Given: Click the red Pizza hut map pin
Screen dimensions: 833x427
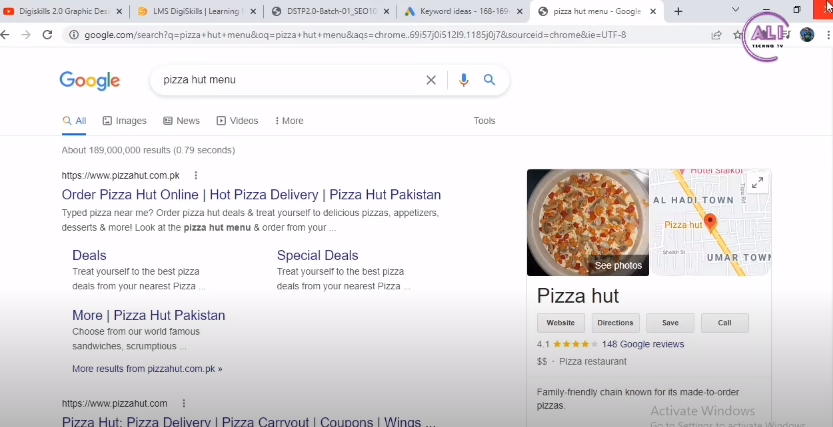Looking at the screenshot, I should [710, 223].
